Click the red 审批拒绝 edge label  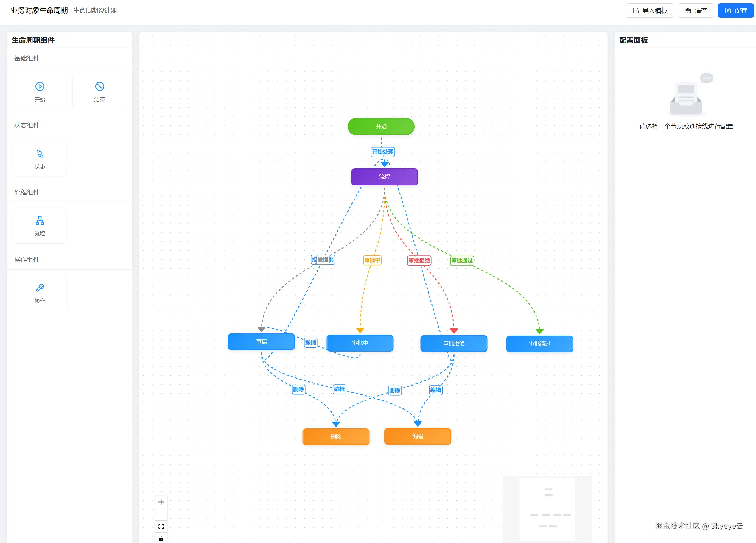419,260
